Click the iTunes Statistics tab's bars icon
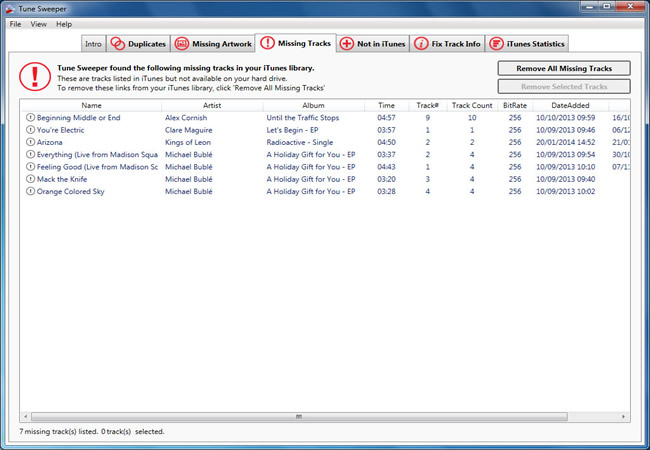 pos(496,44)
